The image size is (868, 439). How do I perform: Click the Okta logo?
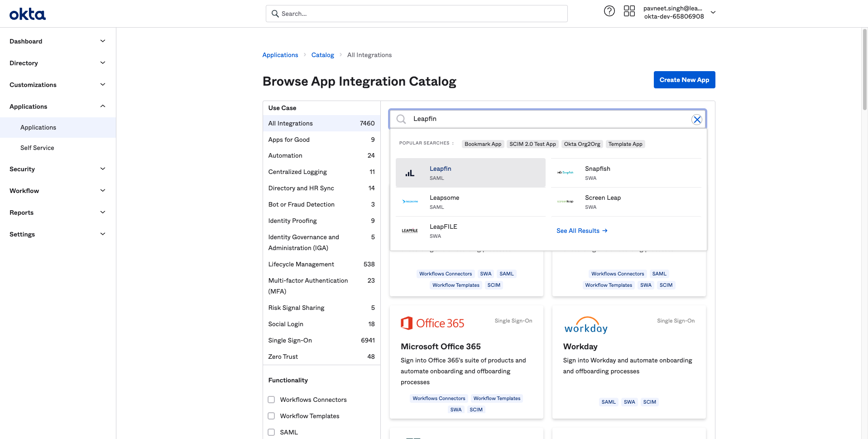(x=28, y=14)
